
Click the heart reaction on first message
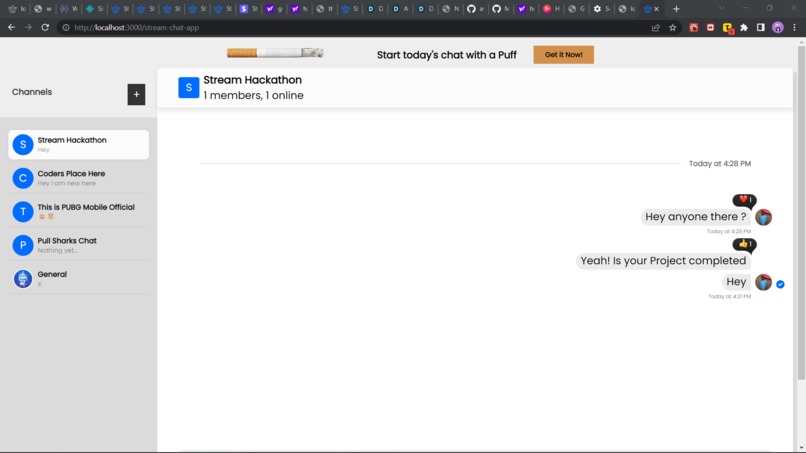point(744,200)
